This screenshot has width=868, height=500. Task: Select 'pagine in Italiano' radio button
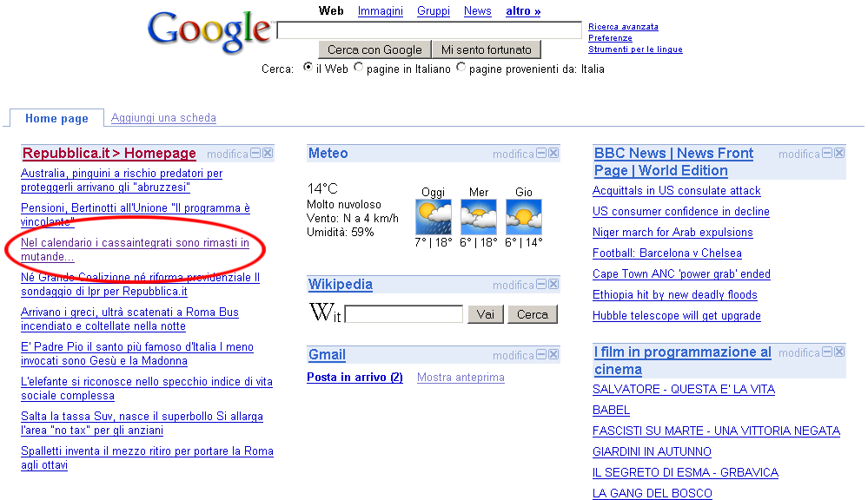[x=359, y=67]
